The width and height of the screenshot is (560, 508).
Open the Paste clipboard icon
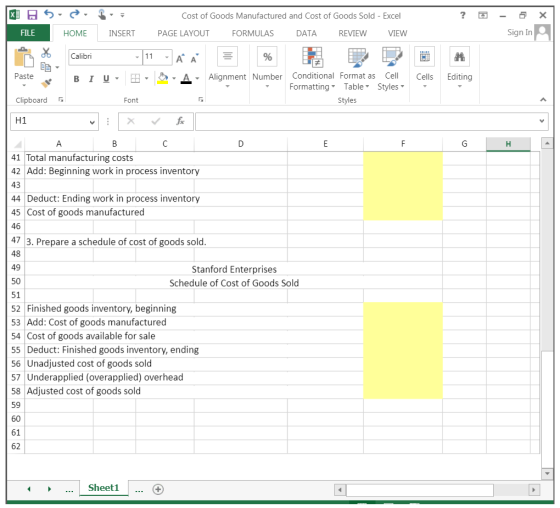(24, 58)
